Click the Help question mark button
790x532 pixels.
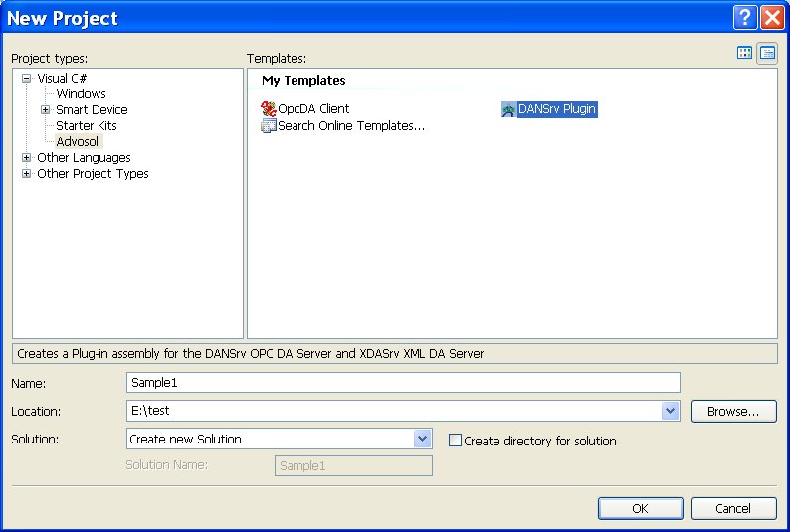(x=744, y=18)
